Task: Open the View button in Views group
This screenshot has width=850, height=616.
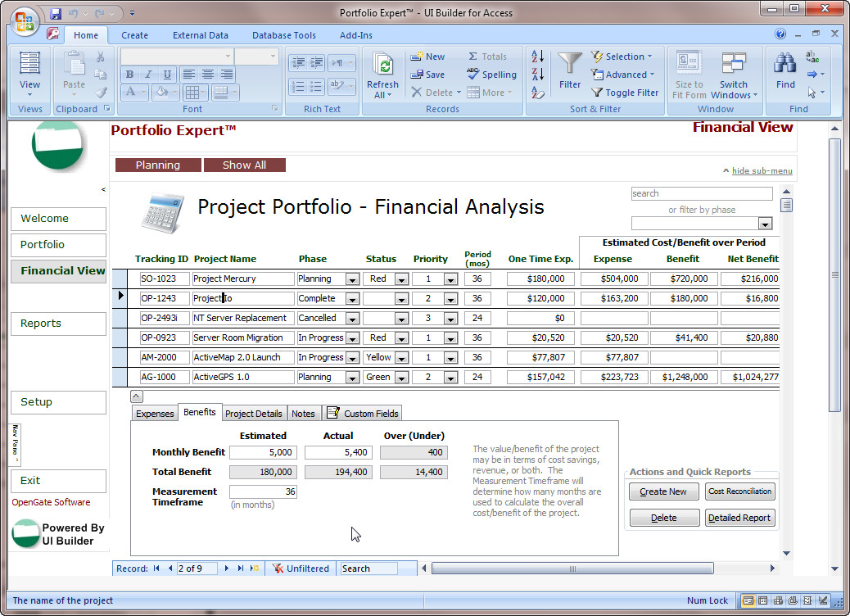Action: [29, 75]
